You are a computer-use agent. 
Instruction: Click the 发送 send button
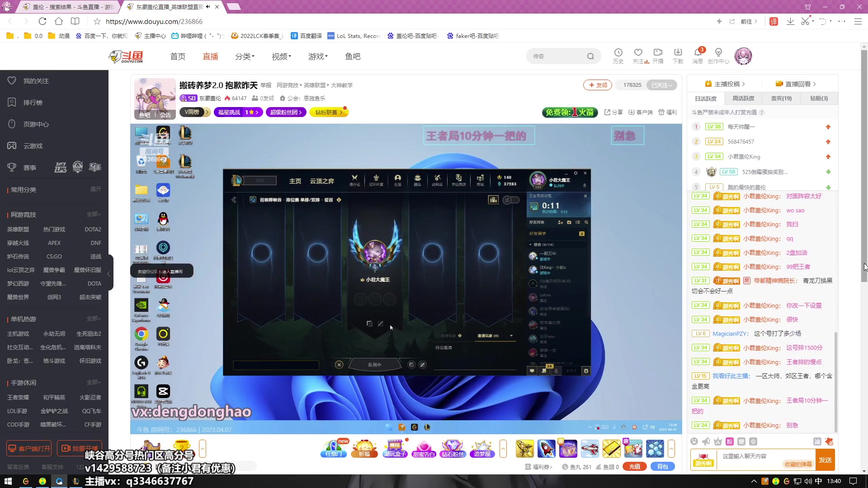[x=825, y=459]
